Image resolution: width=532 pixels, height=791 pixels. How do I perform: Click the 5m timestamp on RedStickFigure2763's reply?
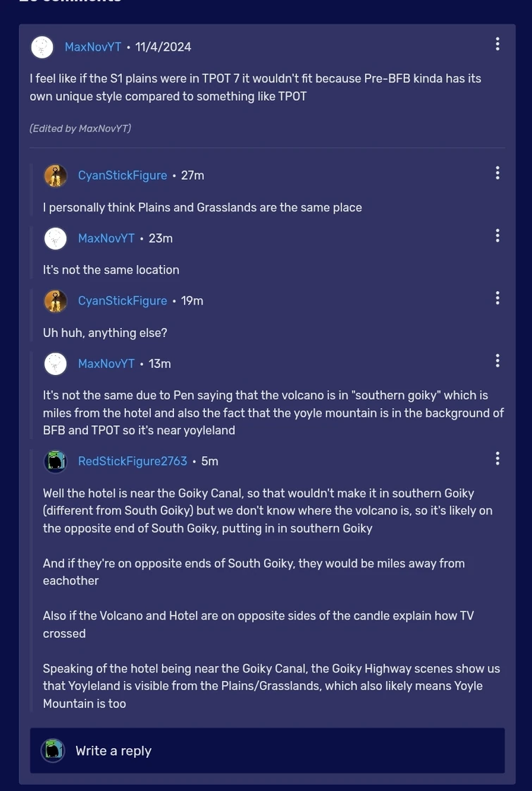click(209, 460)
